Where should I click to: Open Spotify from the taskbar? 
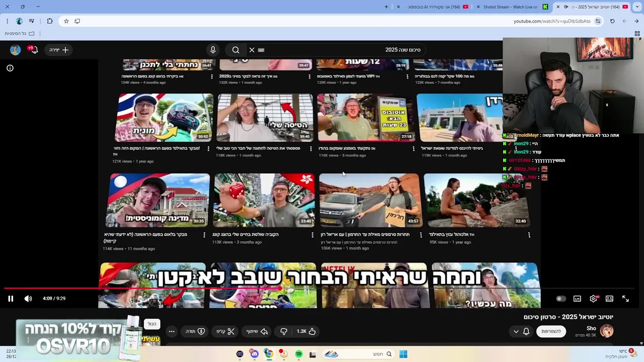click(x=299, y=354)
